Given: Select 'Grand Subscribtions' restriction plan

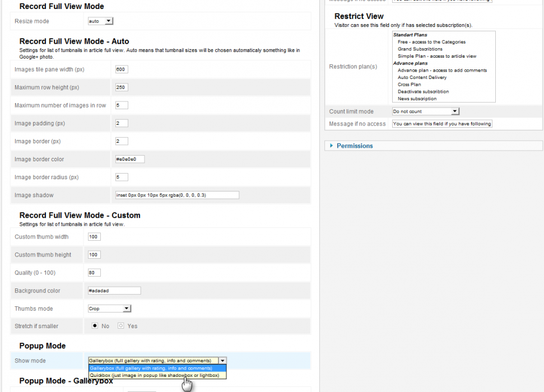Looking at the screenshot, I should pyautogui.click(x=420, y=49).
